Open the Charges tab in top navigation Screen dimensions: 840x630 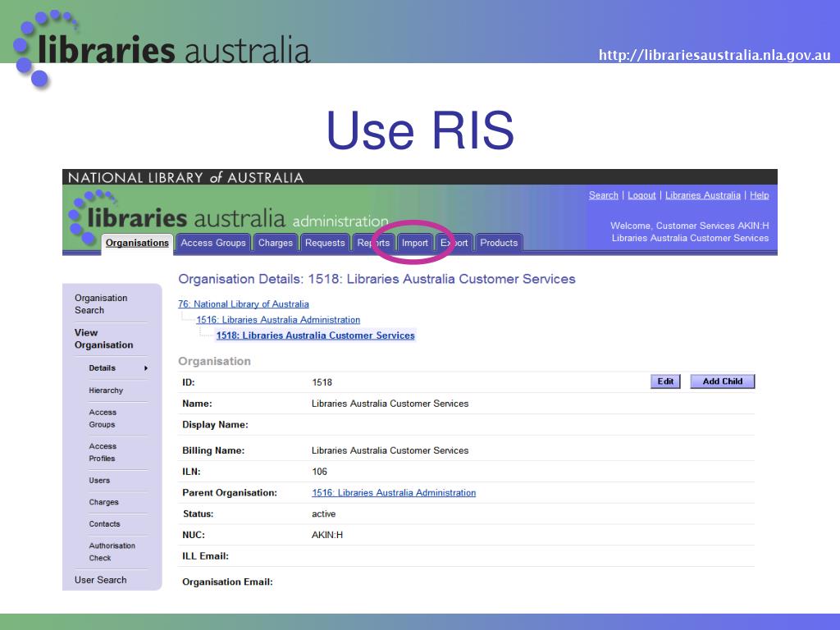coord(276,243)
